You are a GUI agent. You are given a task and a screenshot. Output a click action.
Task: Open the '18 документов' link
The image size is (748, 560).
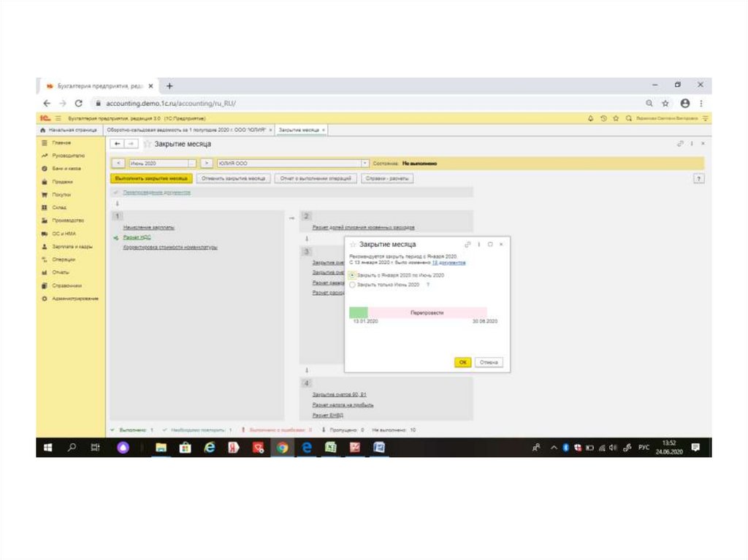pyautogui.click(x=449, y=262)
